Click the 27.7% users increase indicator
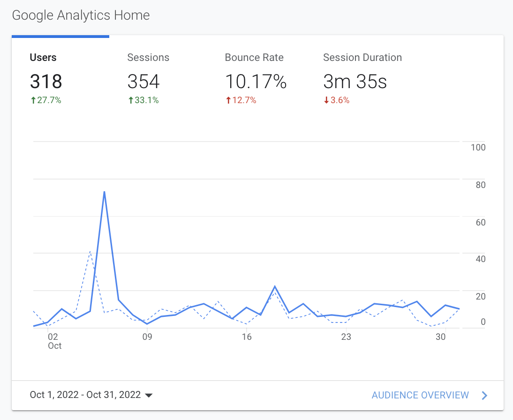Viewport: 513px width, 420px height. (46, 100)
